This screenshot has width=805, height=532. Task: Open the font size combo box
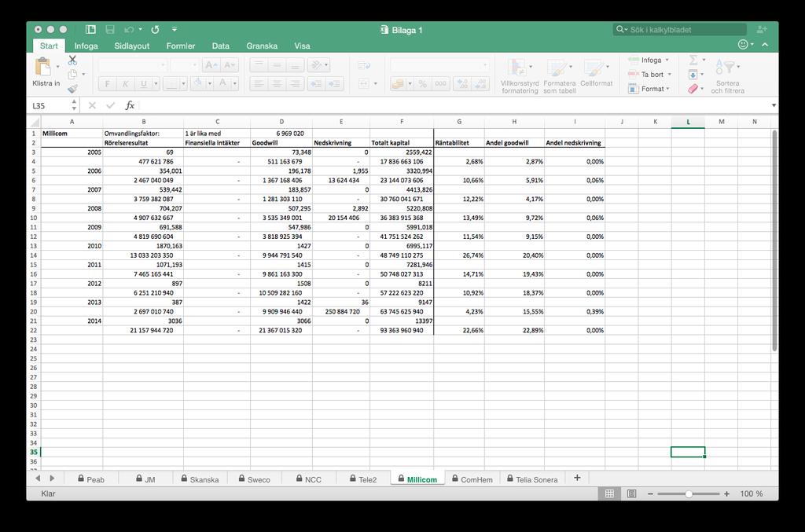(x=184, y=64)
